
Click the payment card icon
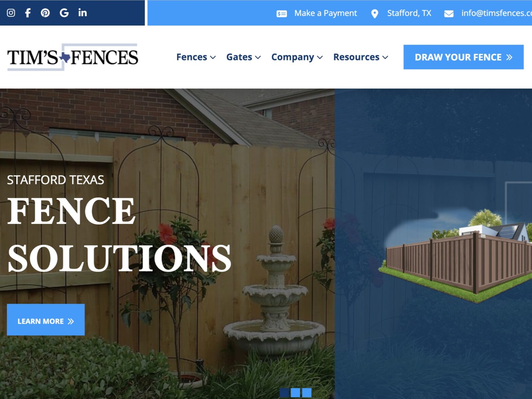282,14
